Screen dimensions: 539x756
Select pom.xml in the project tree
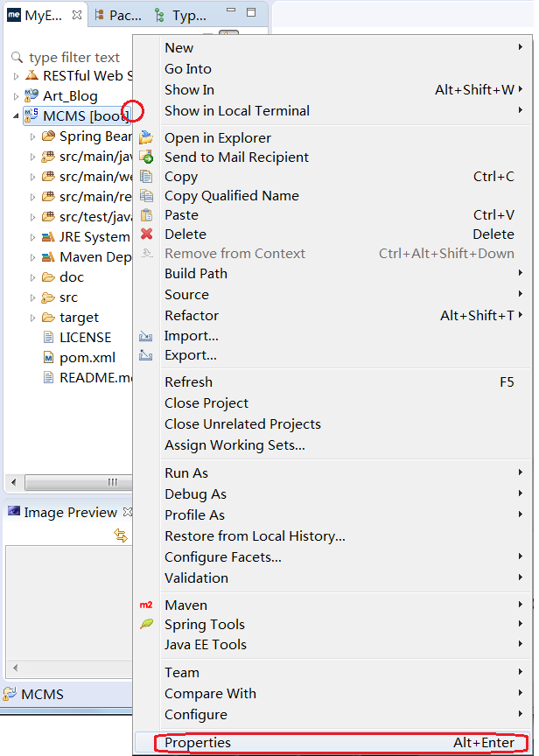click(x=87, y=358)
